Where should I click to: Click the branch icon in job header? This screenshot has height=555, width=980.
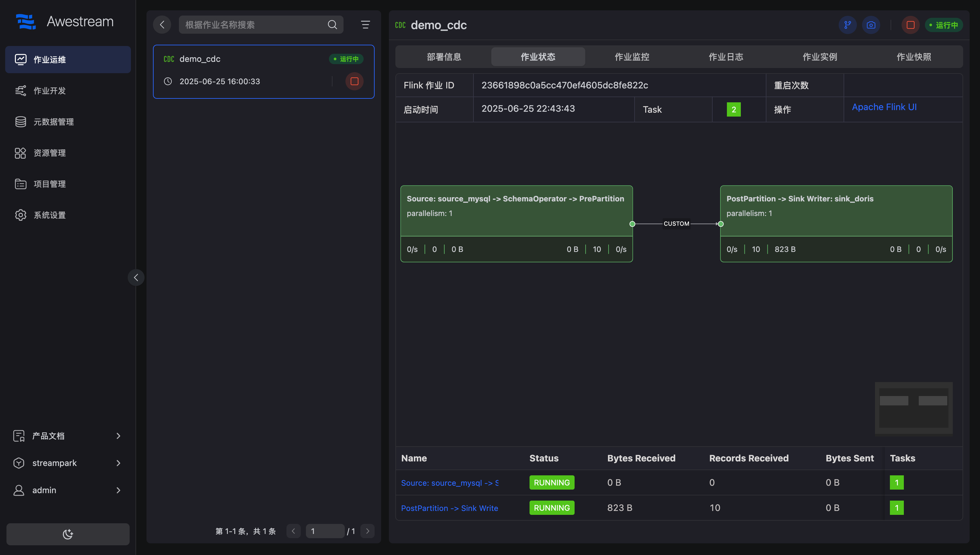tap(847, 25)
